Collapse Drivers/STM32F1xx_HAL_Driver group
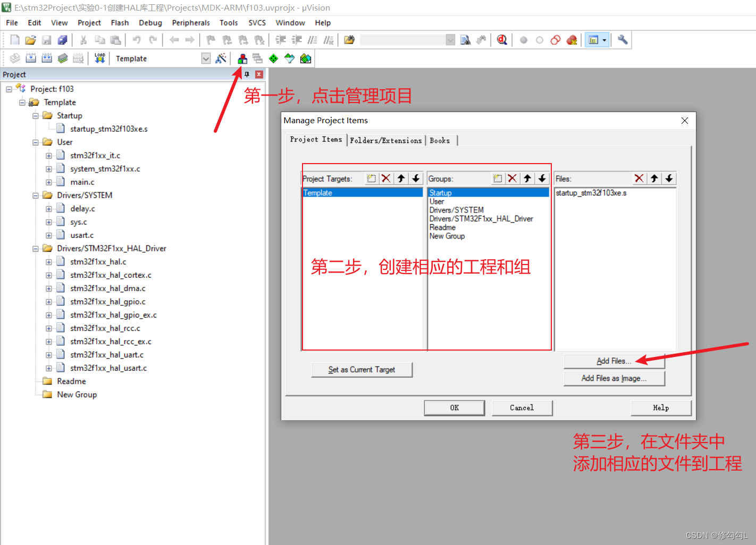 click(x=36, y=249)
